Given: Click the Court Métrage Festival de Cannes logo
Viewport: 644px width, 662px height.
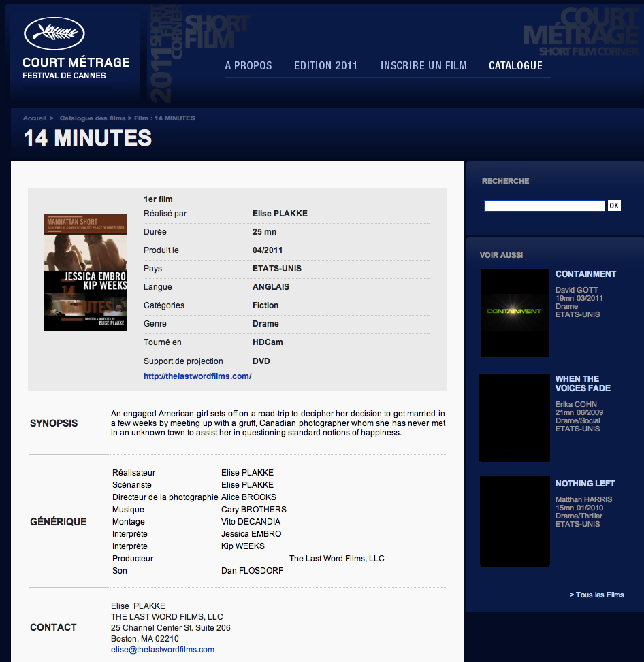Looking at the screenshot, I should (x=76, y=49).
